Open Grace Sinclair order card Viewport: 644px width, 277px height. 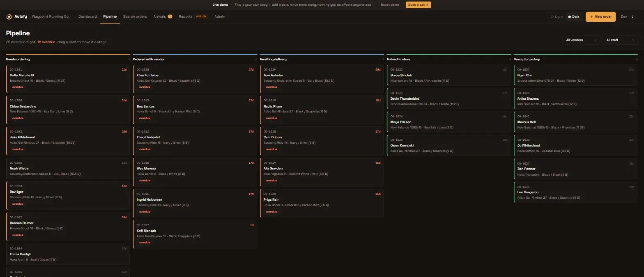point(449,75)
